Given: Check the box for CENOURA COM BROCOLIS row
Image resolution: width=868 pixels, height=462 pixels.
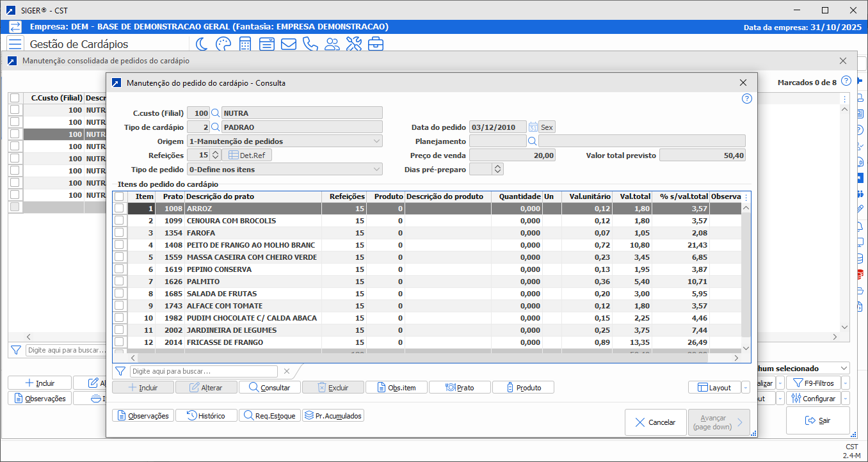Looking at the screenshot, I should [119, 221].
